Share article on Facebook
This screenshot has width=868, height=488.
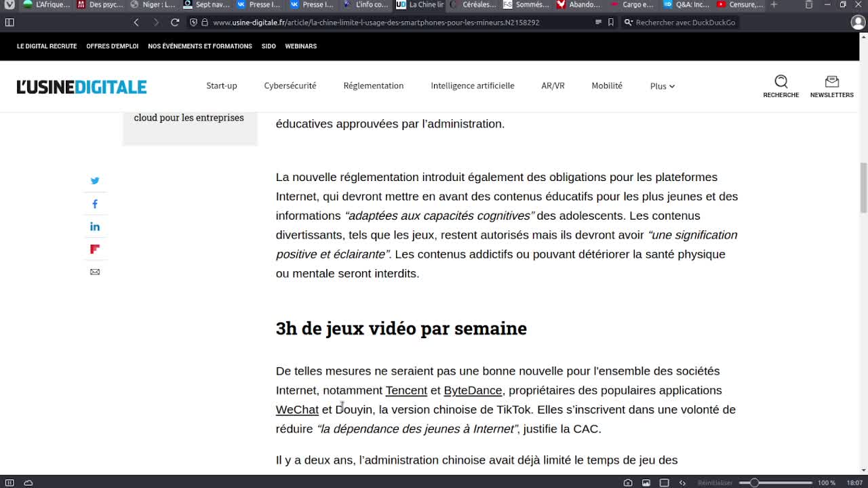click(x=95, y=204)
